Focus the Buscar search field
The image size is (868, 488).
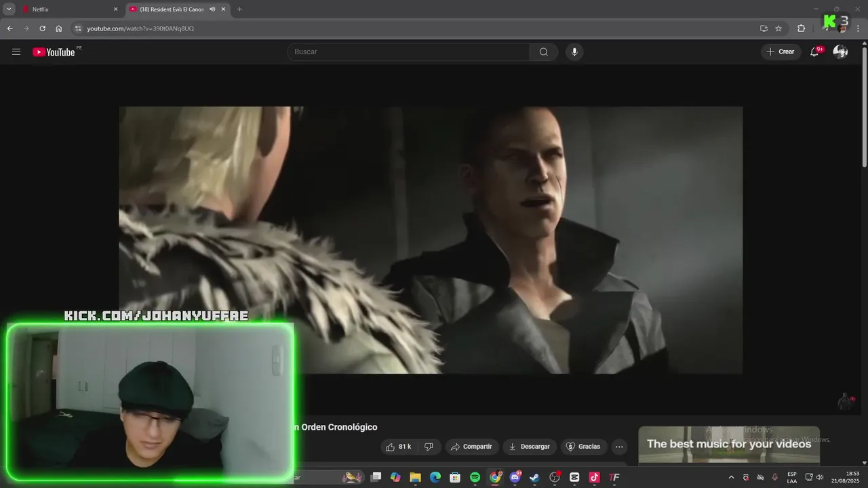409,52
